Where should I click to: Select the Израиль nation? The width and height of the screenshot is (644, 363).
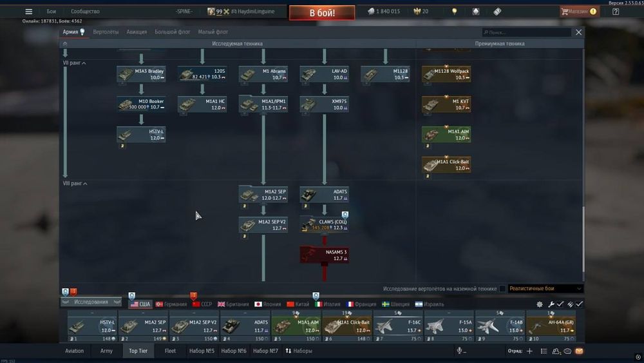(429, 304)
